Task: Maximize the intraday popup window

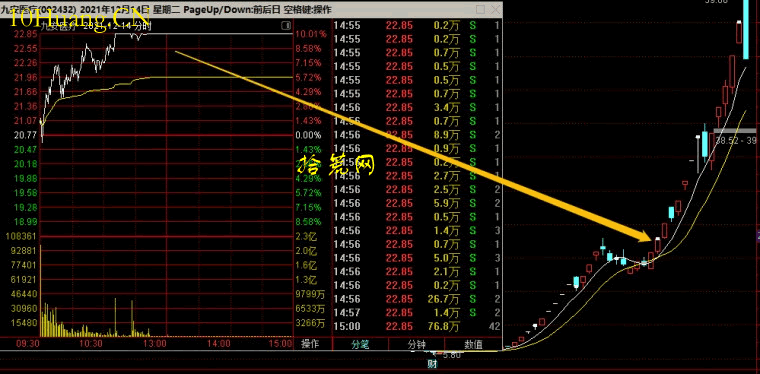Action: [x=480, y=10]
